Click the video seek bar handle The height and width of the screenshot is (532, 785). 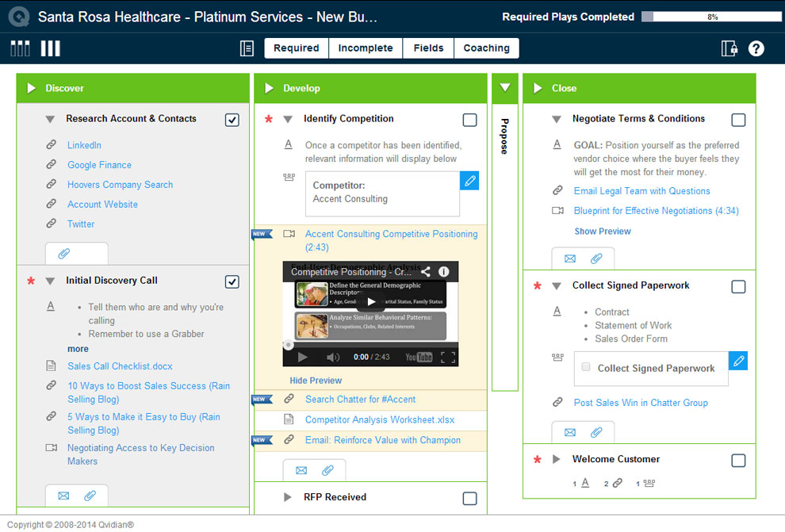289,345
